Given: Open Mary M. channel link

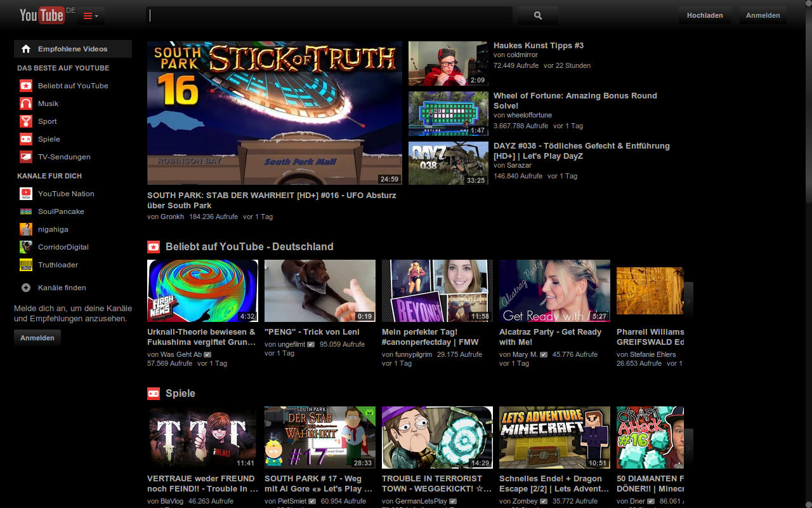Looking at the screenshot, I should click(525, 354).
